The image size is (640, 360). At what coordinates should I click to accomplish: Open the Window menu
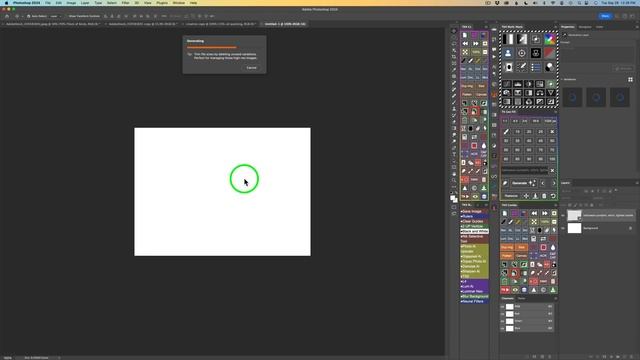(x=179, y=3)
